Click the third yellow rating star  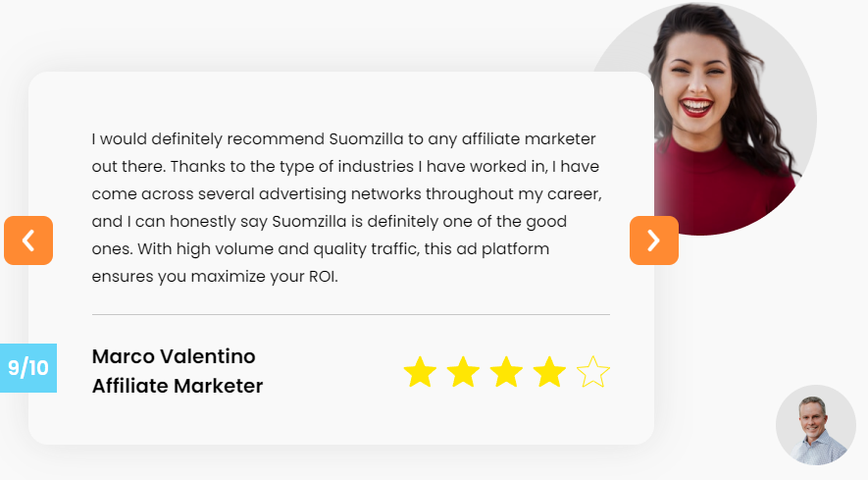506,372
